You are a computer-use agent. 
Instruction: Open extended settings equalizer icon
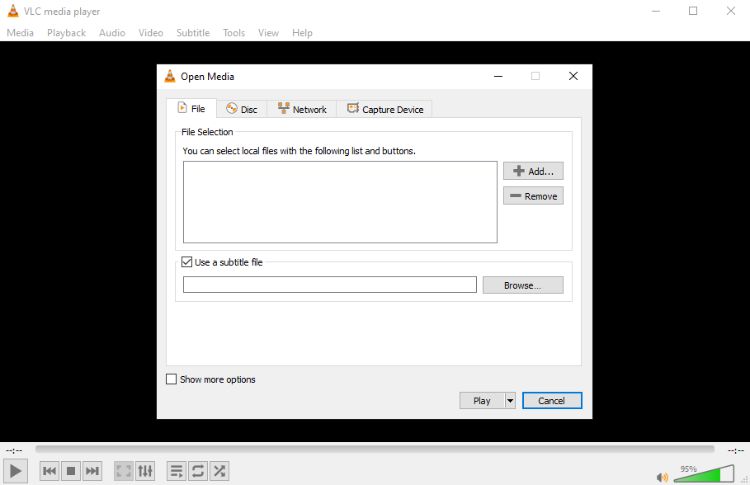[x=145, y=471]
